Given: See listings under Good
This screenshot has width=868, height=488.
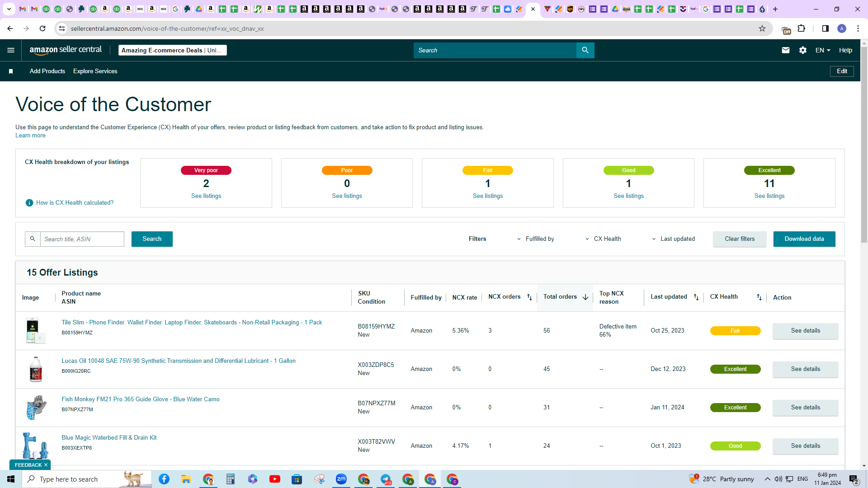Looking at the screenshot, I should coord(628,196).
